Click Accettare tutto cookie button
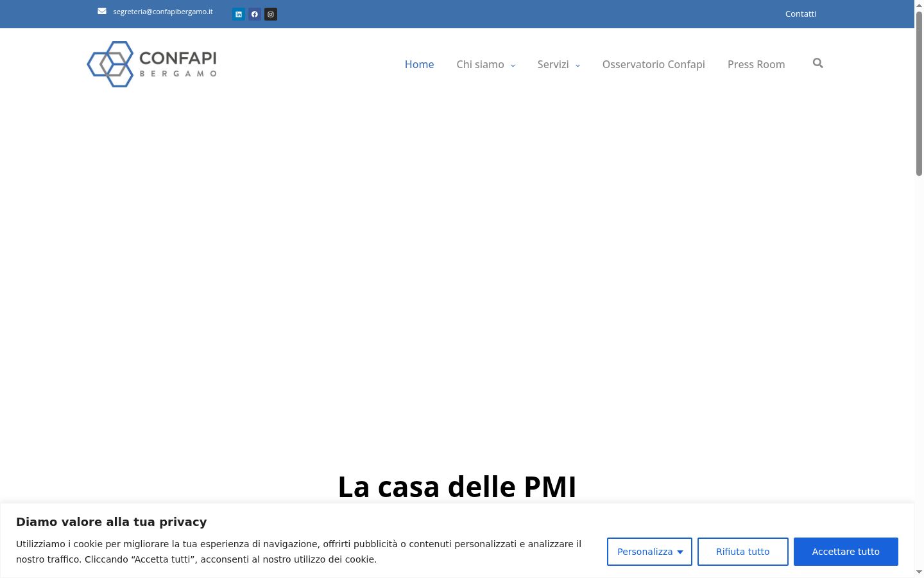The width and height of the screenshot is (924, 578). tap(846, 552)
